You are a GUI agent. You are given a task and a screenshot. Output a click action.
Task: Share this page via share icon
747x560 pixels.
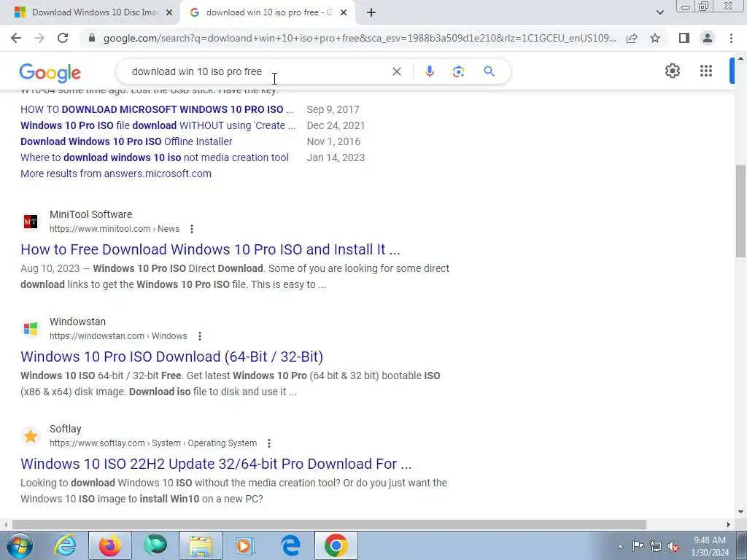tap(632, 38)
